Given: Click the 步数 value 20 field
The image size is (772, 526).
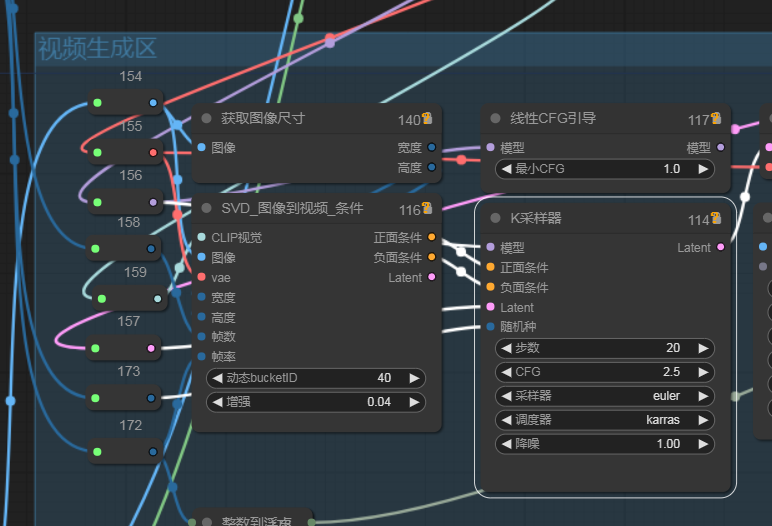Looking at the screenshot, I should [x=605, y=348].
